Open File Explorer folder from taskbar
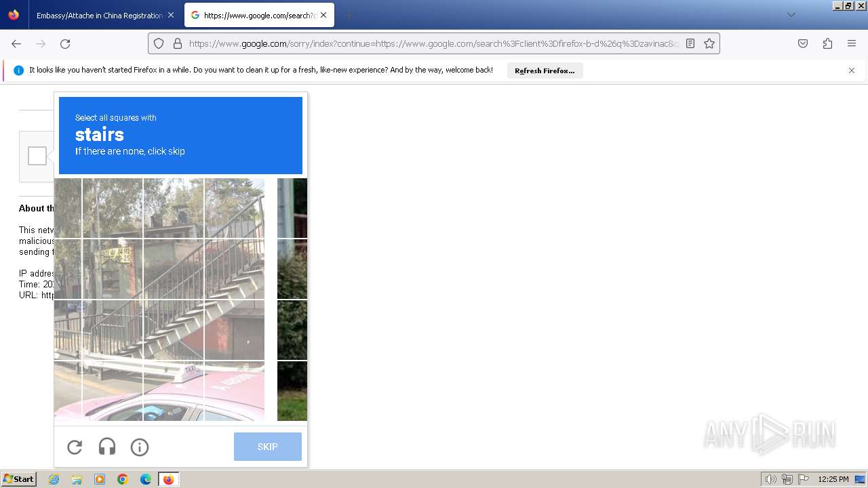The width and height of the screenshot is (868, 488). click(x=77, y=479)
